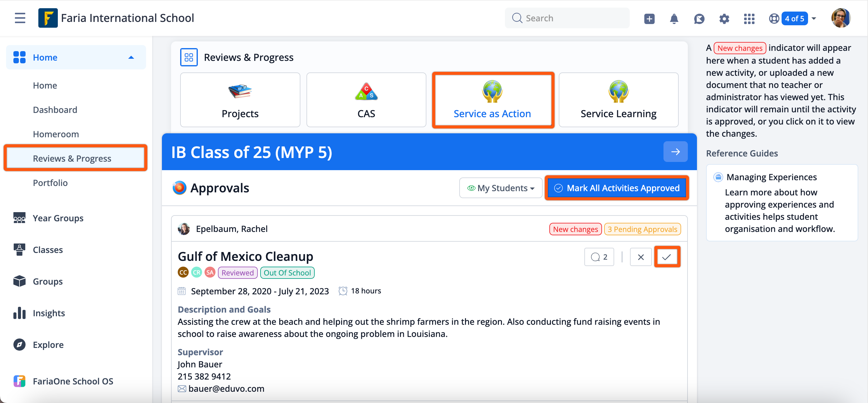
Task: Click the Groups cube icon
Action: point(19,281)
